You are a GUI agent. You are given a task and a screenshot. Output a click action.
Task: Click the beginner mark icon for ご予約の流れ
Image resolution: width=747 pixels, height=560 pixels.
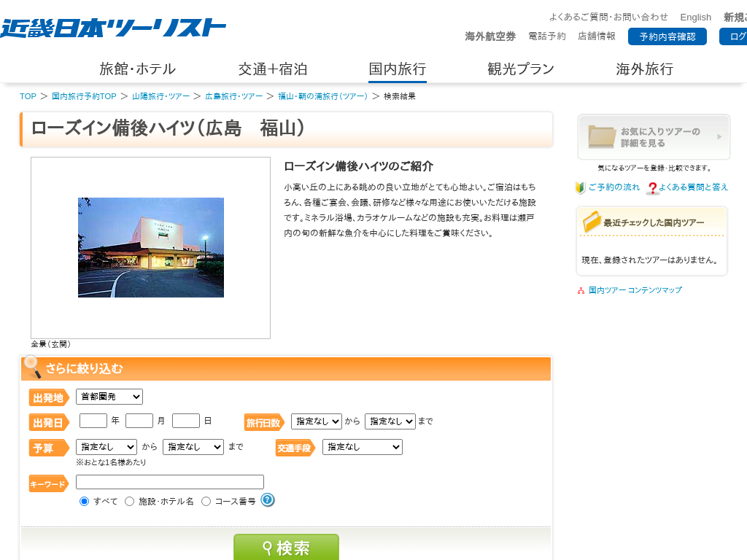[x=580, y=187]
